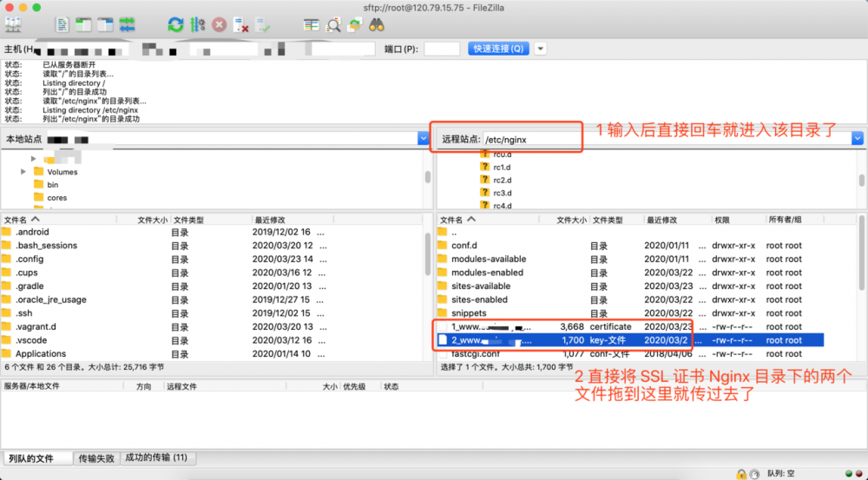Screen dimensions: 868x480
Task: Click the yellow lock encryption icon
Action: tap(740, 474)
